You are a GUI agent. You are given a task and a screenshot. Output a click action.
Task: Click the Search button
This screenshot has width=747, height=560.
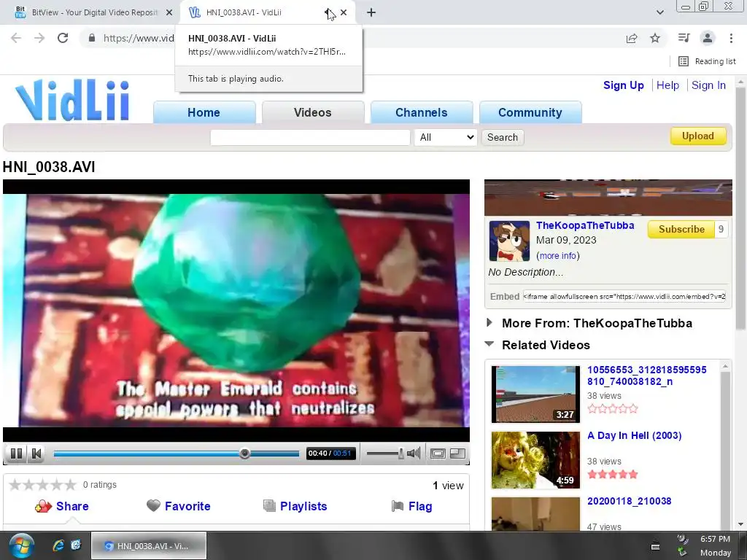point(503,138)
